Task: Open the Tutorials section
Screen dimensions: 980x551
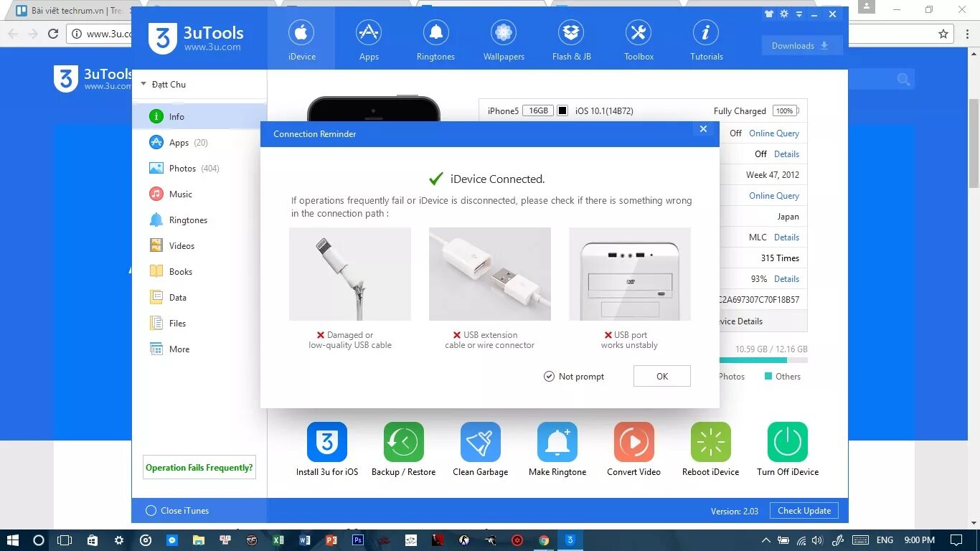Action: [x=706, y=39]
